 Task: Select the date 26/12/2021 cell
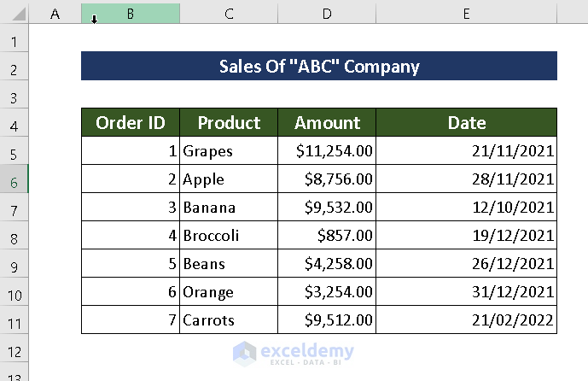click(x=466, y=264)
